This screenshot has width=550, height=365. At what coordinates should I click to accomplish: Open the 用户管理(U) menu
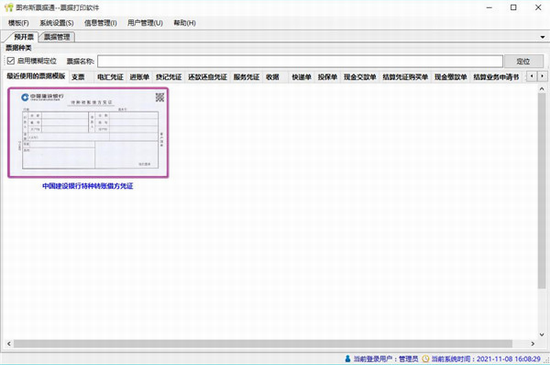(x=145, y=23)
